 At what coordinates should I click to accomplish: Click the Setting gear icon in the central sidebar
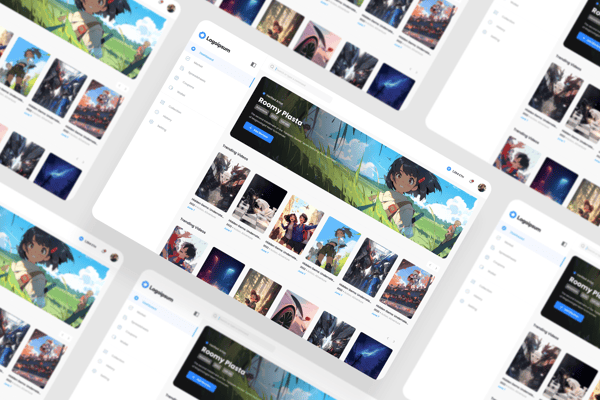point(151,122)
